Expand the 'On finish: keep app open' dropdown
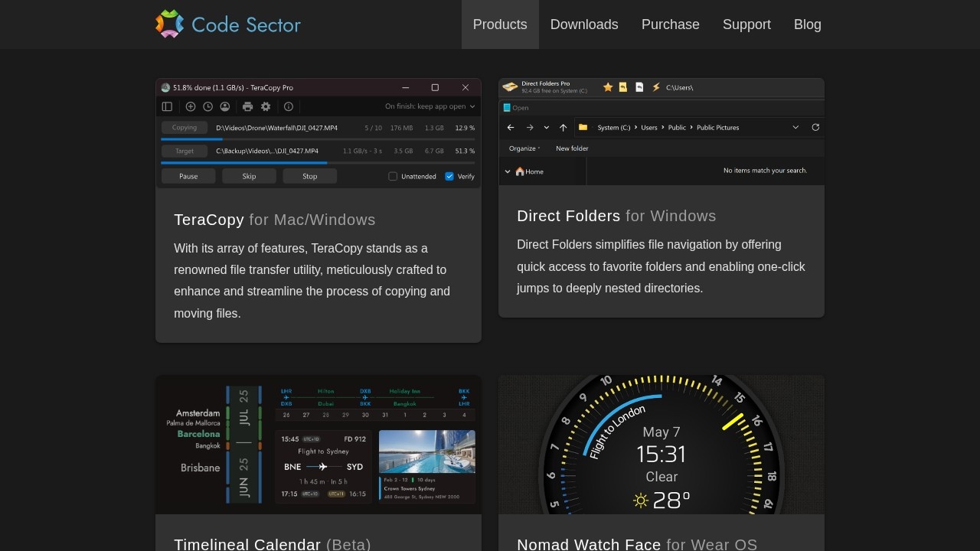The height and width of the screenshot is (551, 980). point(430,107)
